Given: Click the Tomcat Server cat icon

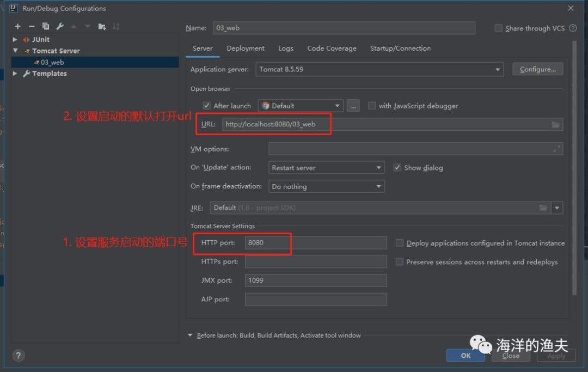Looking at the screenshot, I should 27,51.
